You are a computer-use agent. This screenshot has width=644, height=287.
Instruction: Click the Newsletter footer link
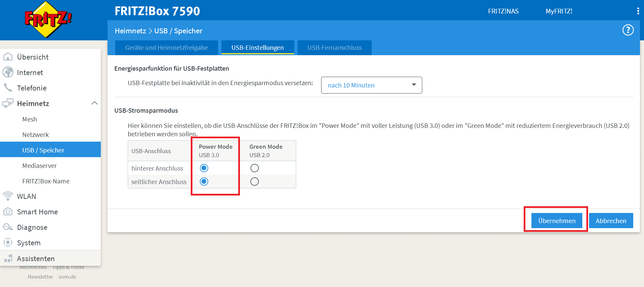[40, 277]
